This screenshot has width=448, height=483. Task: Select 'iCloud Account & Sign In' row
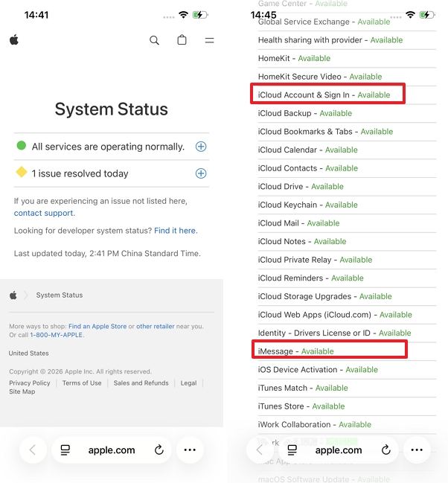(x=348, y=95)
